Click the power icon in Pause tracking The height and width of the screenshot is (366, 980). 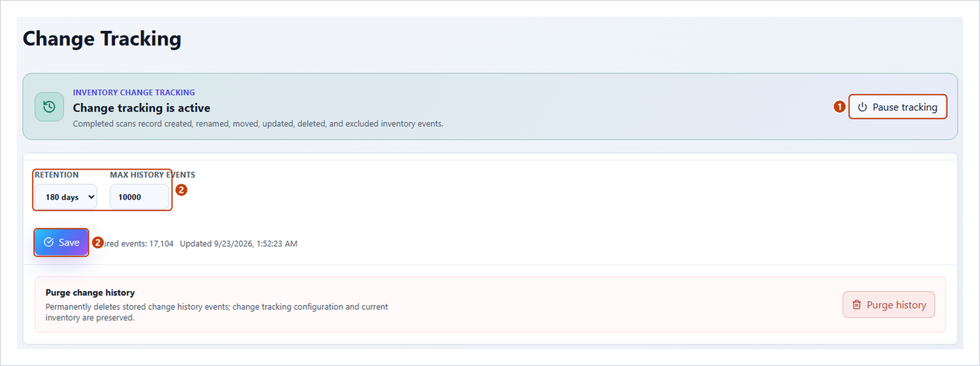[863, 107]
